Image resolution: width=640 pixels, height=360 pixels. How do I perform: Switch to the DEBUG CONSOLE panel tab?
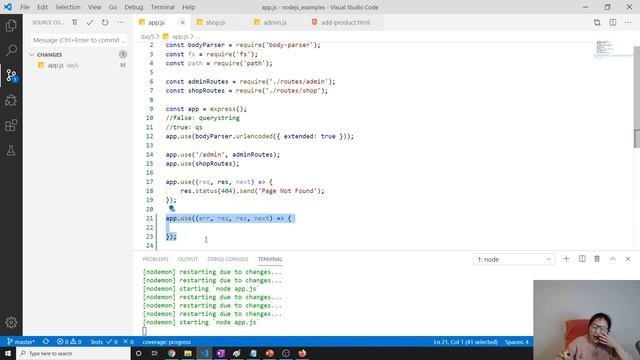tap(228, 259)
